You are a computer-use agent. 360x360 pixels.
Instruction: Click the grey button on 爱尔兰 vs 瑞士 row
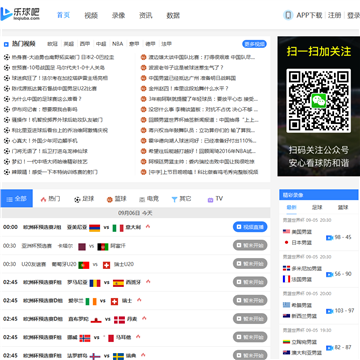point(250,301)
